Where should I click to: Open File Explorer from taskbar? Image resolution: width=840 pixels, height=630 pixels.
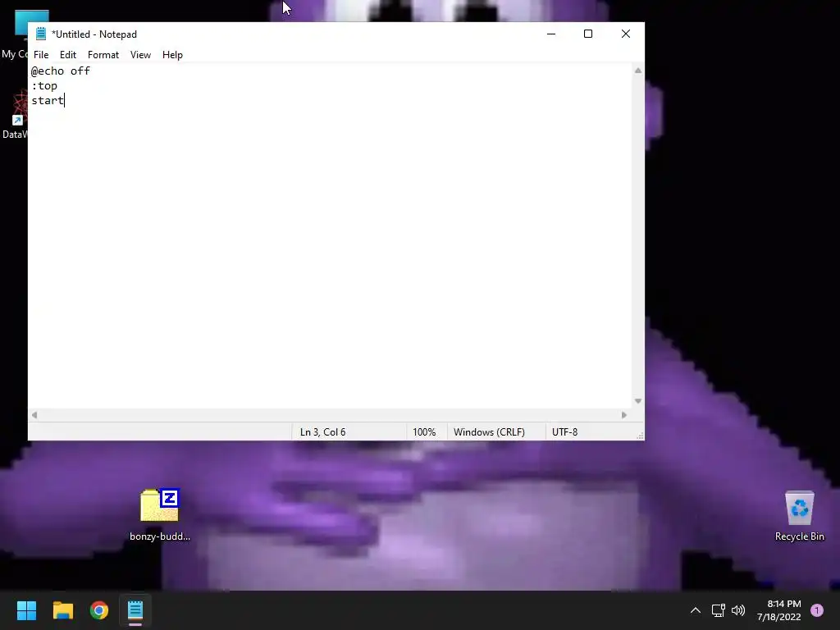[62, 610]
